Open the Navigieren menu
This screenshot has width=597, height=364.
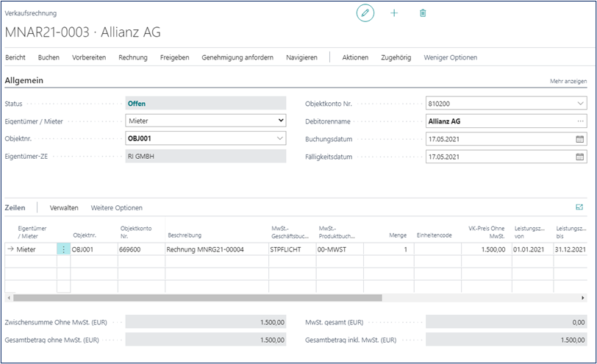301,57
